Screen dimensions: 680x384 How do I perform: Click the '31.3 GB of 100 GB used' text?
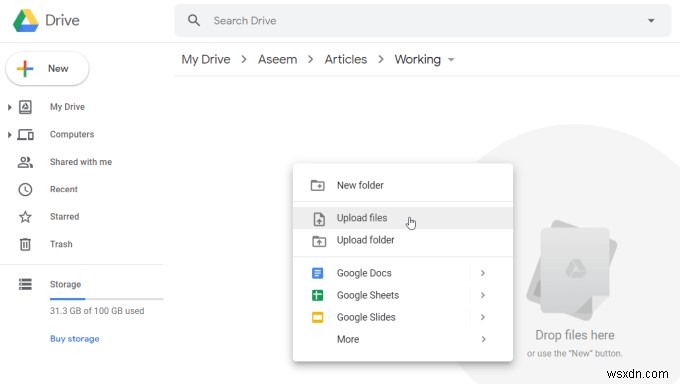click(97, 311)
